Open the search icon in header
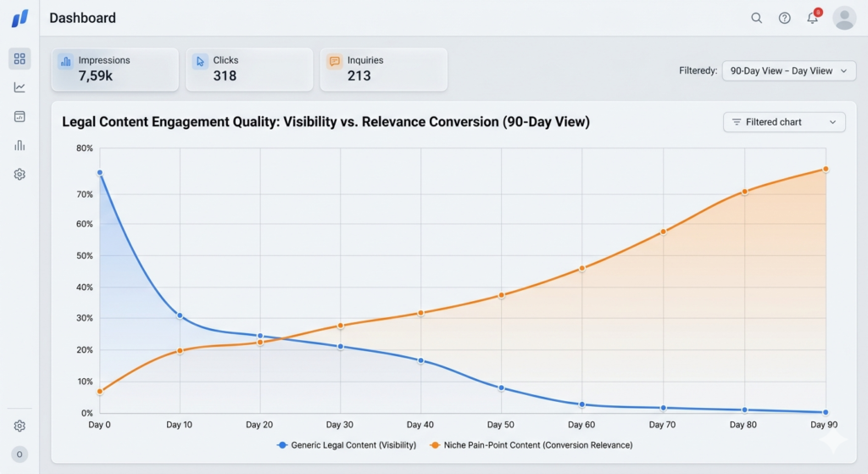This screenshot has width=868, height=474. [756, 19]
